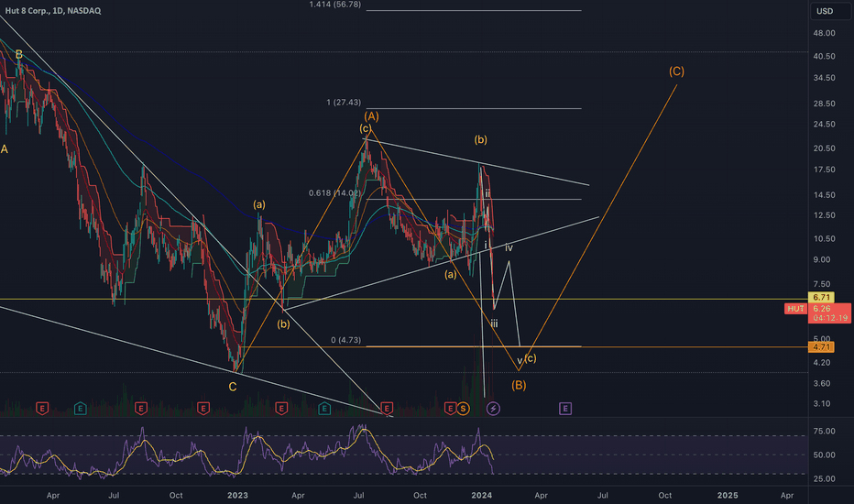Click the 2023 label on the time axis
854x504 pixels.
pyautogui.click(x=237, y=495)
